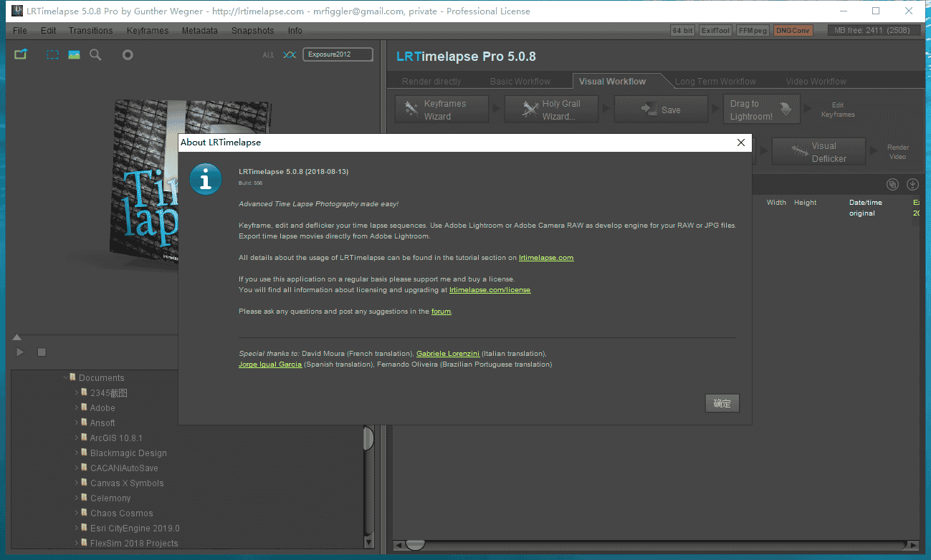Select the dashed crop selection icon

52,54
